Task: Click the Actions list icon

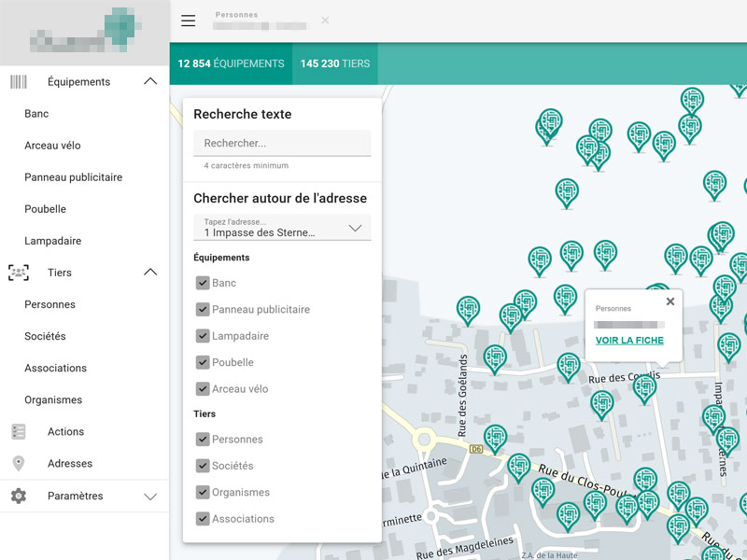Action: (19, 432)
